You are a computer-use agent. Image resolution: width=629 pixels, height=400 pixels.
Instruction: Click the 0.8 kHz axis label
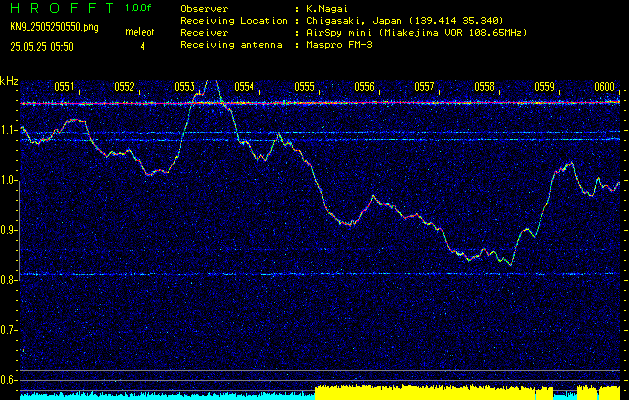coord(9,280)
